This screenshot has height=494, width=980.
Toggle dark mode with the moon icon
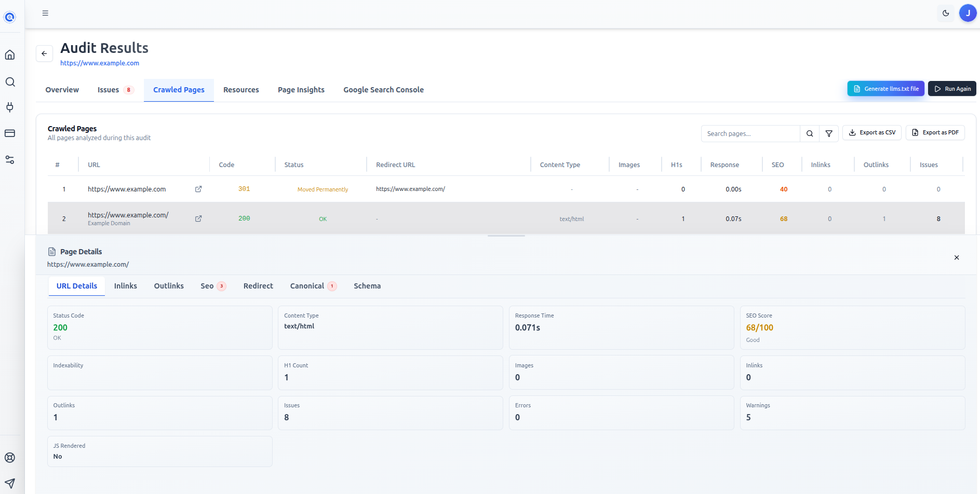coord(945,13)
